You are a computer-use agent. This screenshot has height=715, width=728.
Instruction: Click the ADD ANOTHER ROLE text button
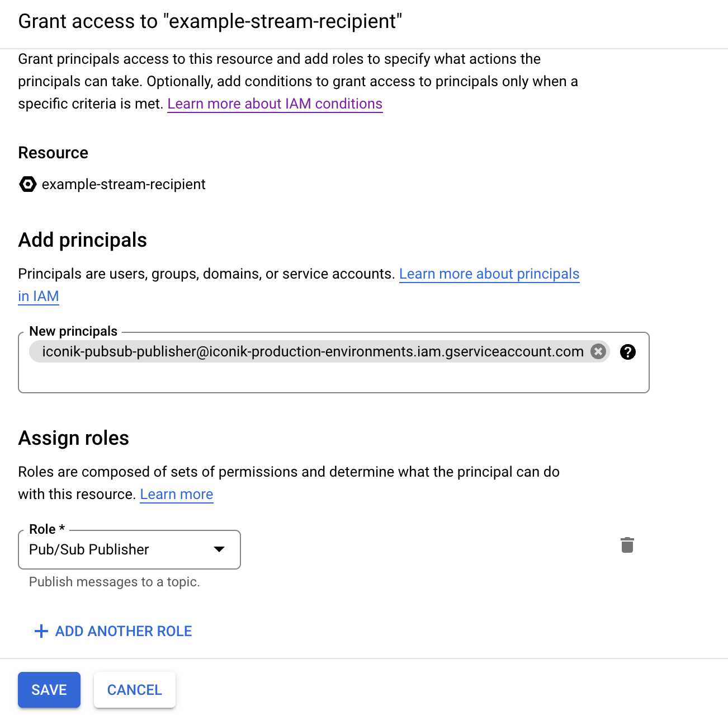pos(124,631)
